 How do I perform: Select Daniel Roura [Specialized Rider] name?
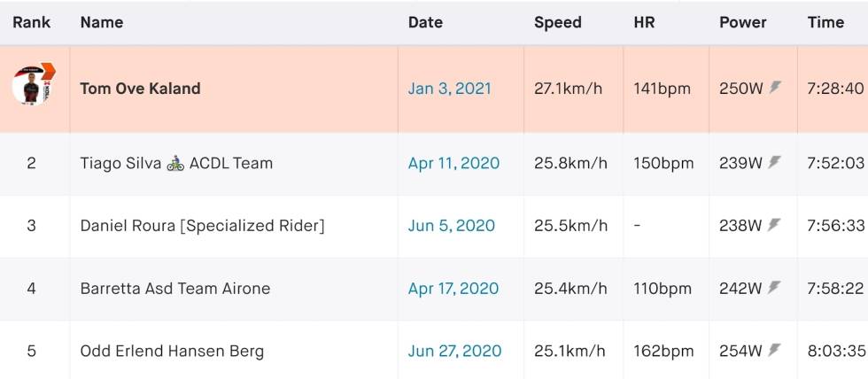pos(202,226)
